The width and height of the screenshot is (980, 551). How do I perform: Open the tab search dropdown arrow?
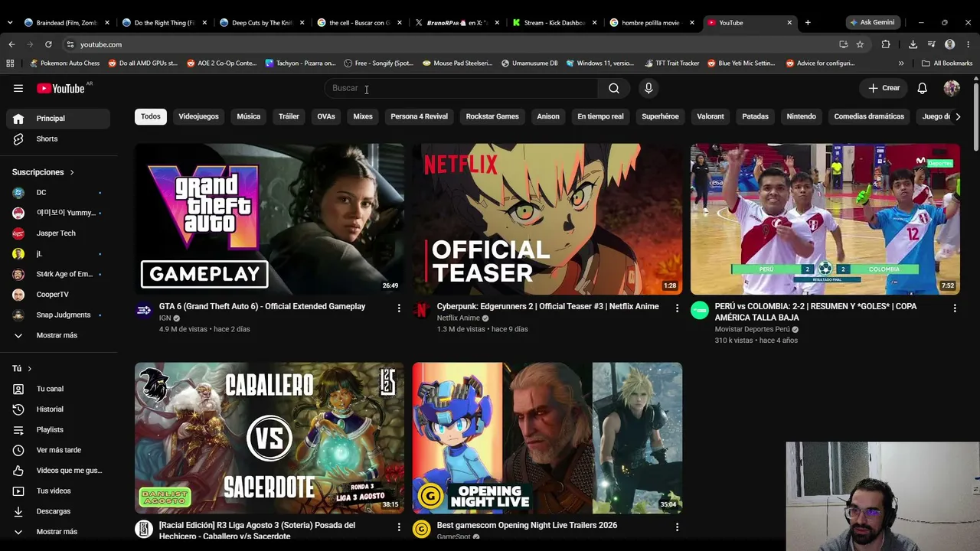10,22
